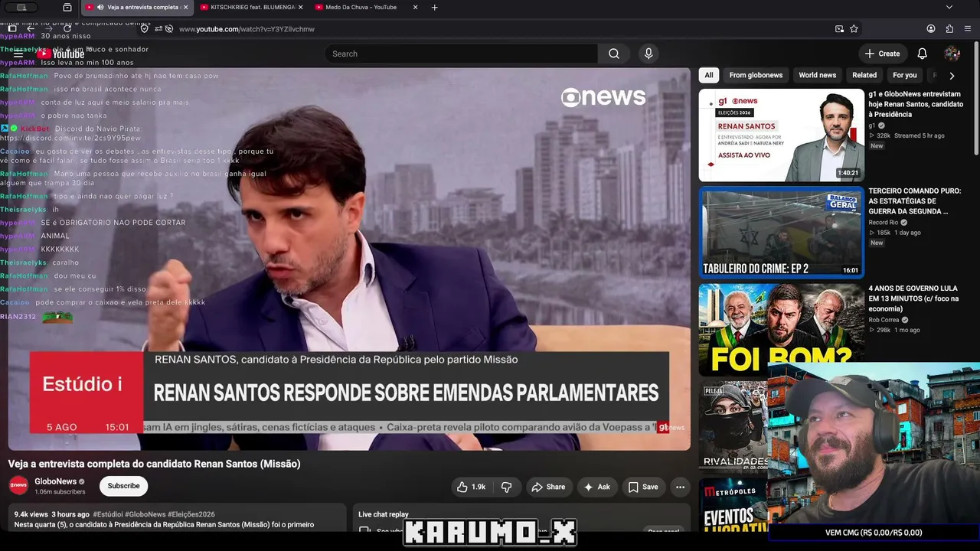The width and height of the screenshot is (980, 551).
Task: Click the search magnifier button
Action: coord(614,54)
